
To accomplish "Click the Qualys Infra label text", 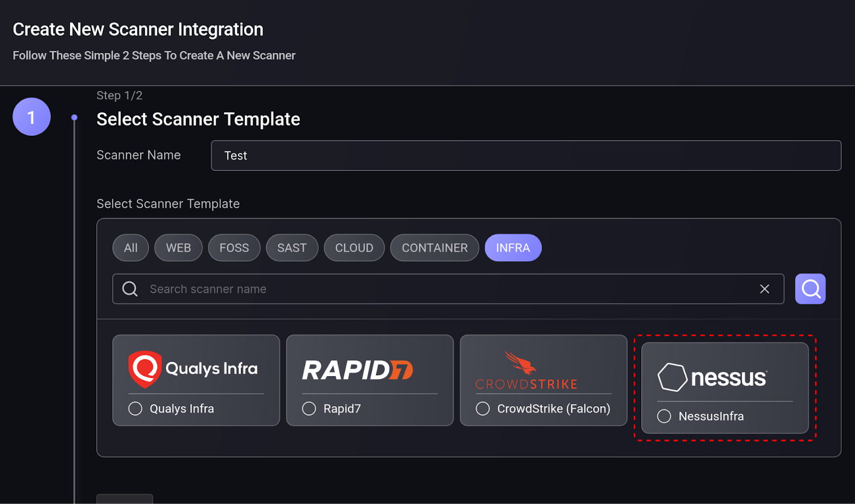I will (x=182, y=409).
